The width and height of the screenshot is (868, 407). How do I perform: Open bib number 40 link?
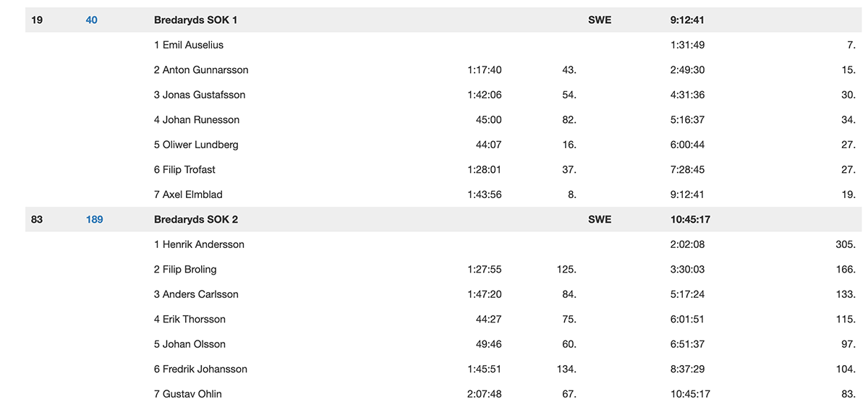pyautogui.click(x=91, y=20)
